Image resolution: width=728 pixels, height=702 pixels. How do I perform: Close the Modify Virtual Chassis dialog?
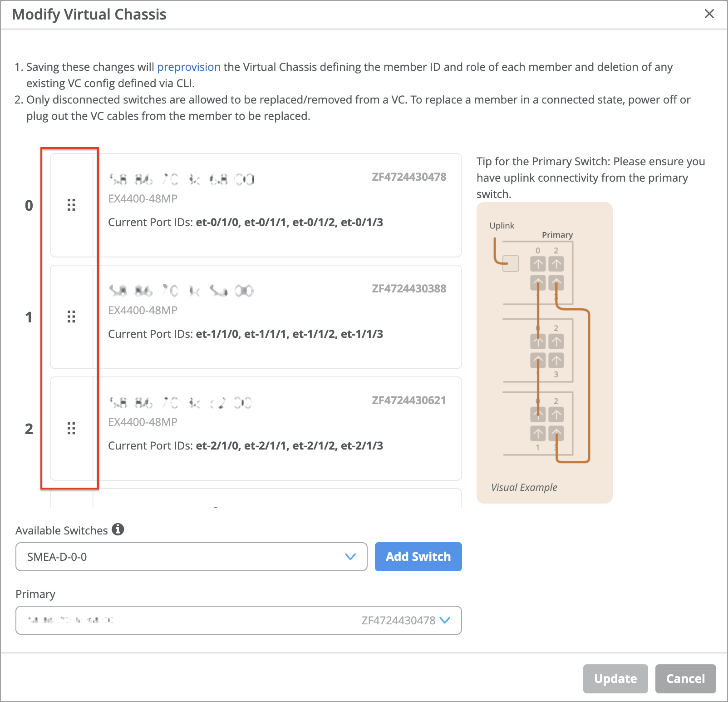click(709, 14)
